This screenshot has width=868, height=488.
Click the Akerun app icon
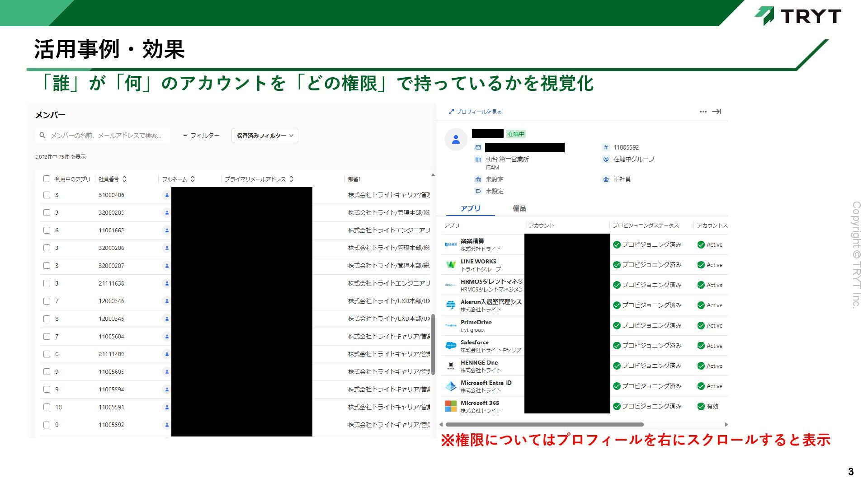pos(451,305)
